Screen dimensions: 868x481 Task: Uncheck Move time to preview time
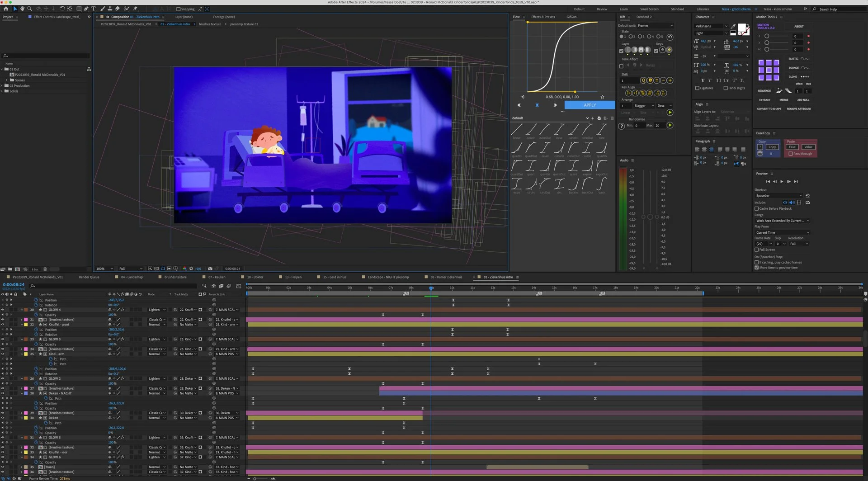[757, 268]
